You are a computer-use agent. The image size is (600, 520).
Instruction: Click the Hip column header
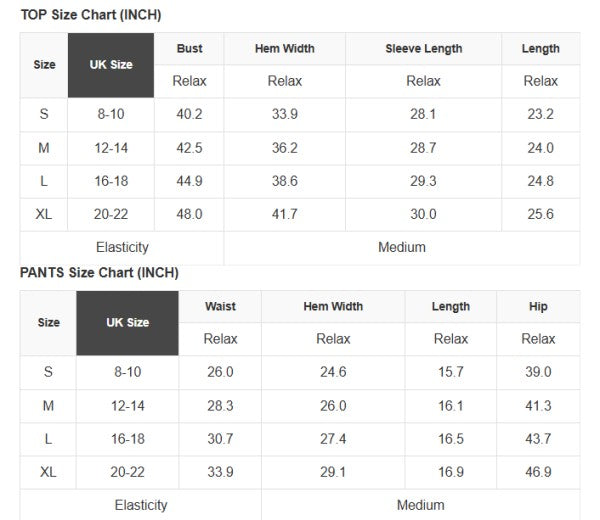pos(538,307)
